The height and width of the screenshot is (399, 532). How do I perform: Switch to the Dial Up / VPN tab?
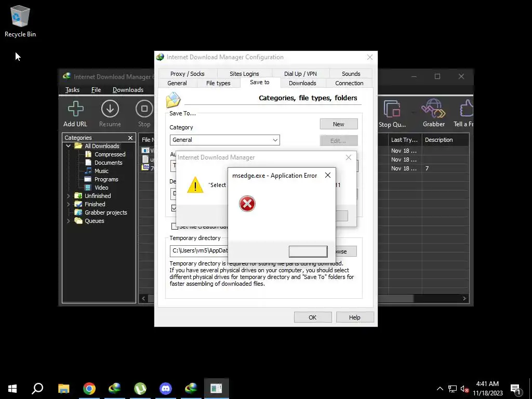point(300,74)
